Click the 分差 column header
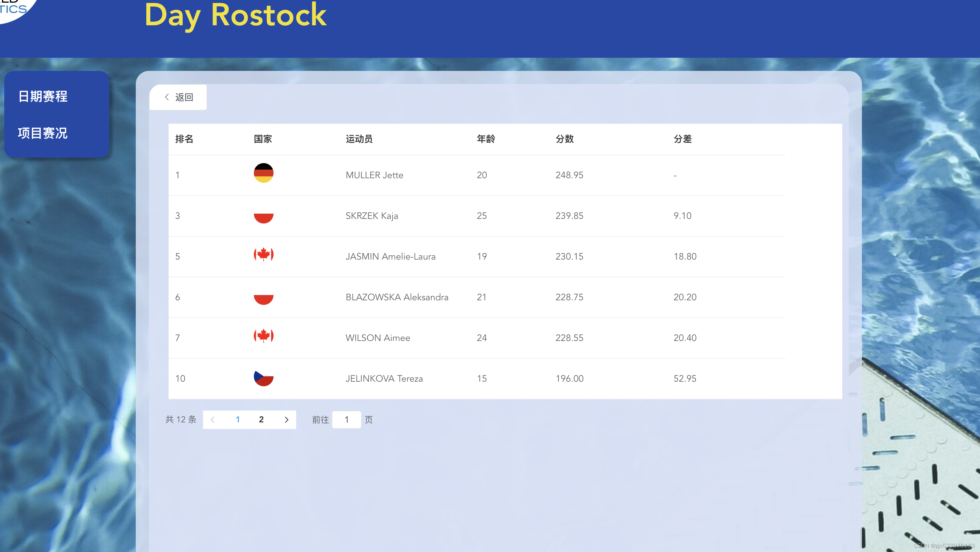The width and height of the screenshot is (980, 552). [x=683, y=139]
